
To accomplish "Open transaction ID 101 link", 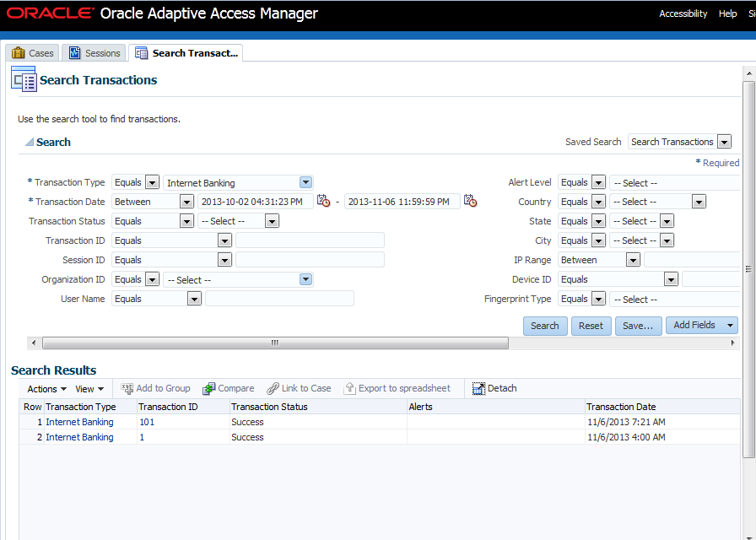I will pos(147,422).
